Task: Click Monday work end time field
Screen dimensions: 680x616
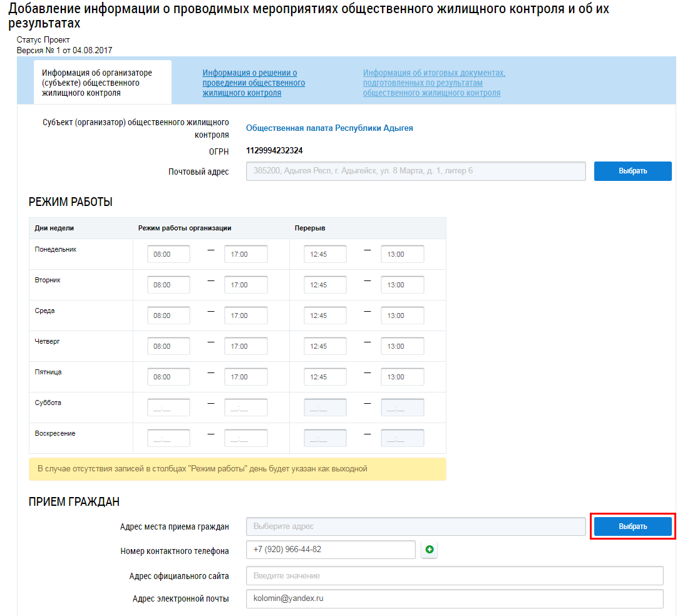Action: [x=245, y=254]
